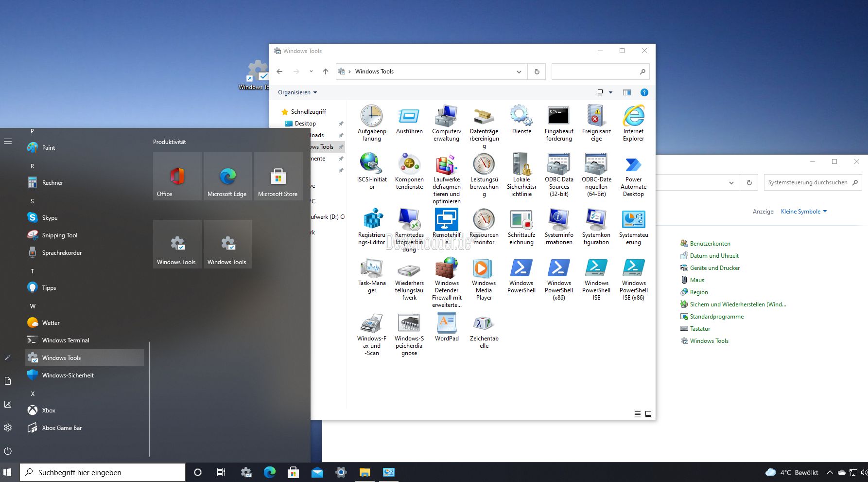Open Microsoft Edge tile in Start menu
Screen dimensions: 868x482
[227, 176]
